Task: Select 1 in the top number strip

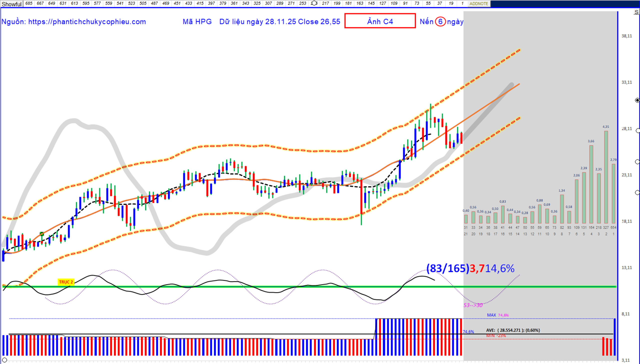Action: pyautogui.click(x=462, y=3)
